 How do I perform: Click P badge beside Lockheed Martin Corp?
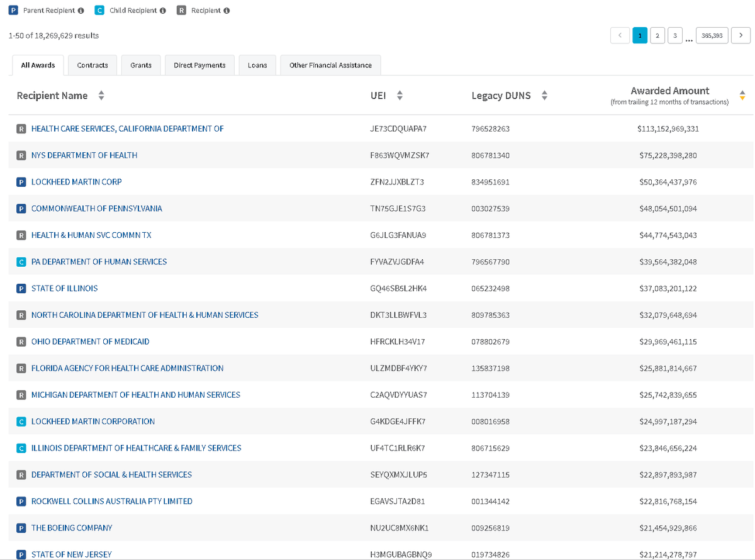pyautogui.click(x=21, y=182)
